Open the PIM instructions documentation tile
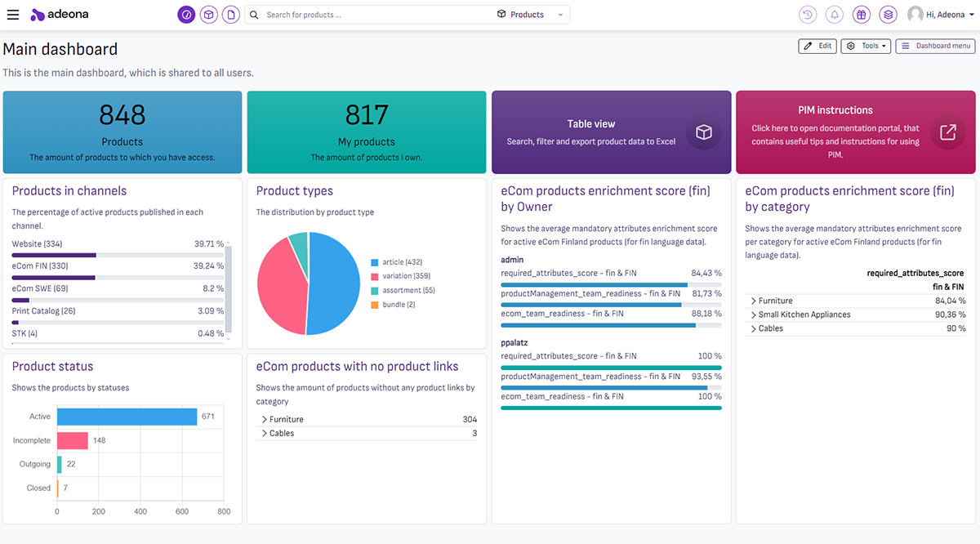This screenshot has height=544, width=980. pos(855,132)
